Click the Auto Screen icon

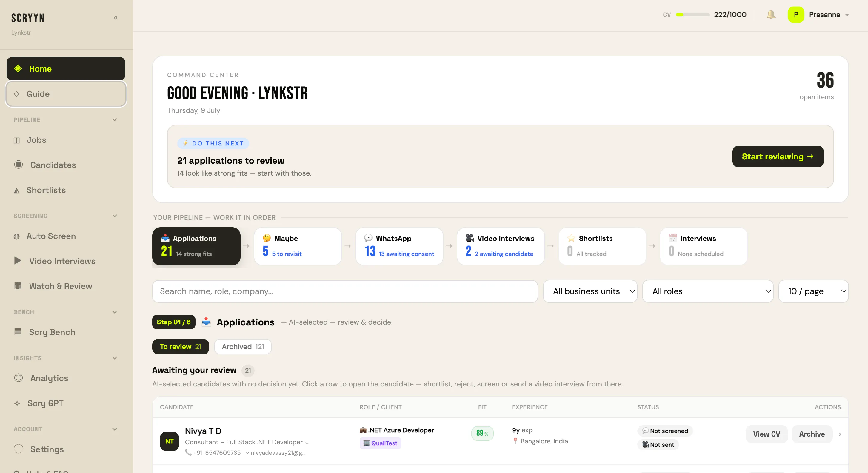(16, 236)
